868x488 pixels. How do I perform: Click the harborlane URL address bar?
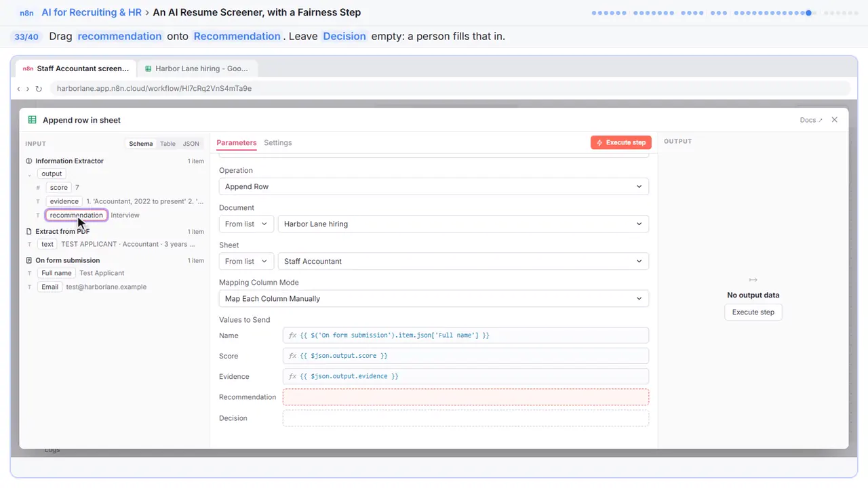(450, 88)
